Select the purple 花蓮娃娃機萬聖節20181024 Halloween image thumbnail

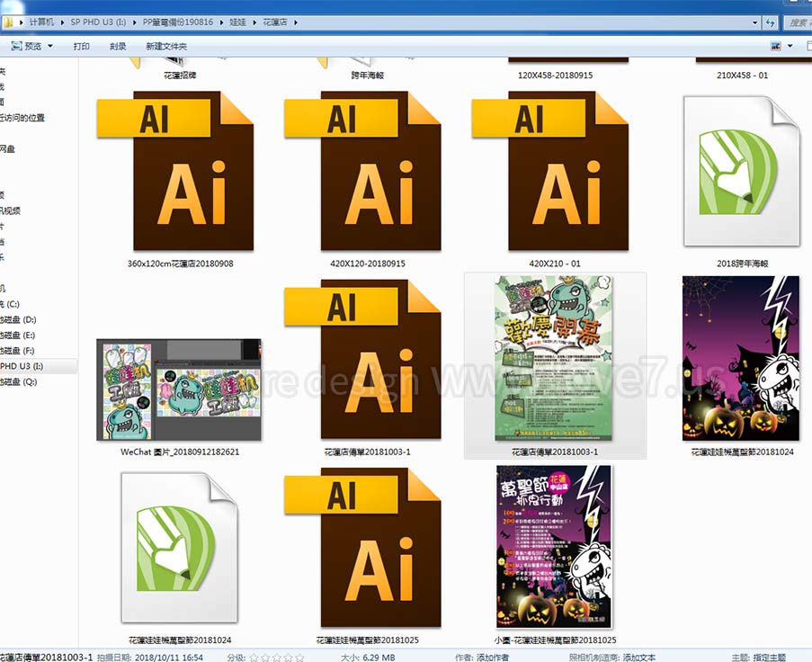click(741, 358)
